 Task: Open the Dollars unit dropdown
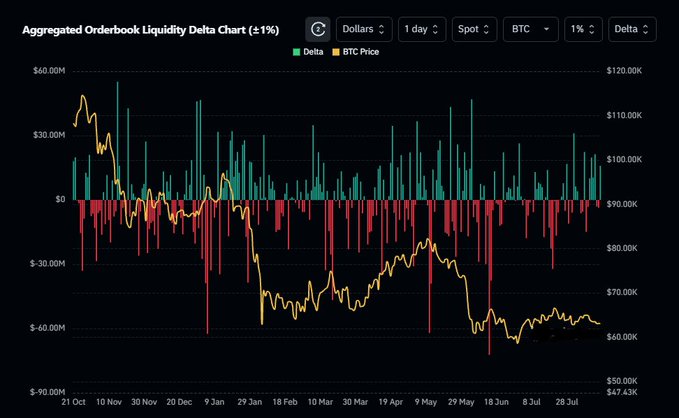pyautogui.click(x=364, y=29)
